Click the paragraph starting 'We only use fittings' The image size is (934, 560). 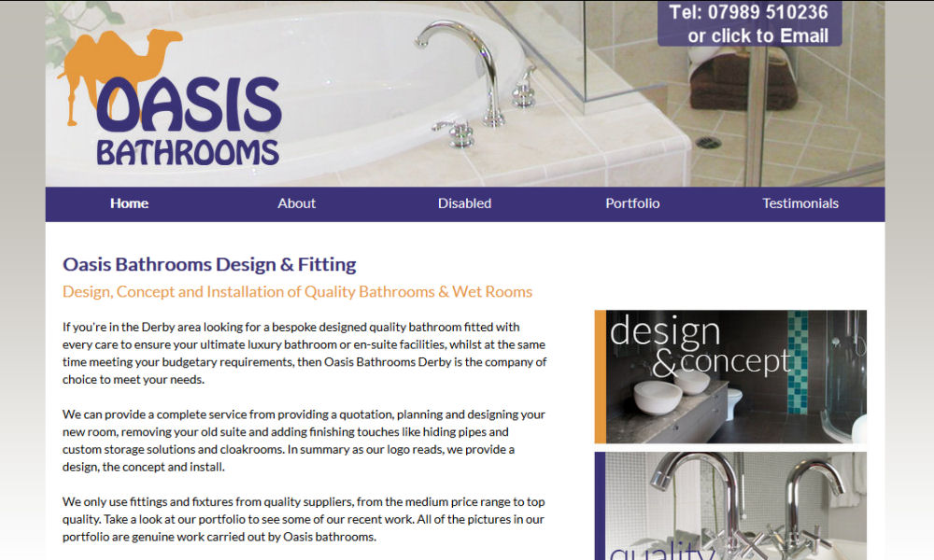click(x=304, y=519)
